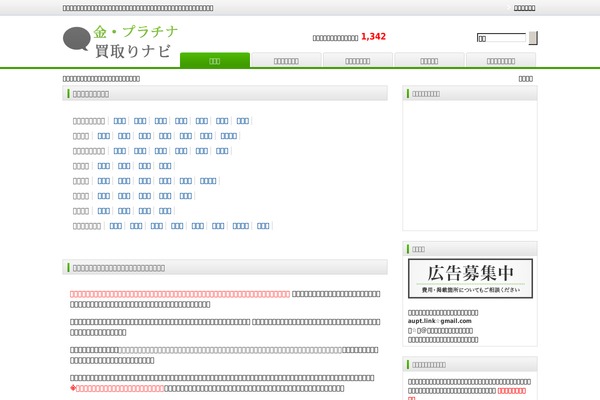The height and width of the screenshot is (400, 600).
Task: Open the gray tab right after green tab
Action: 286,60
